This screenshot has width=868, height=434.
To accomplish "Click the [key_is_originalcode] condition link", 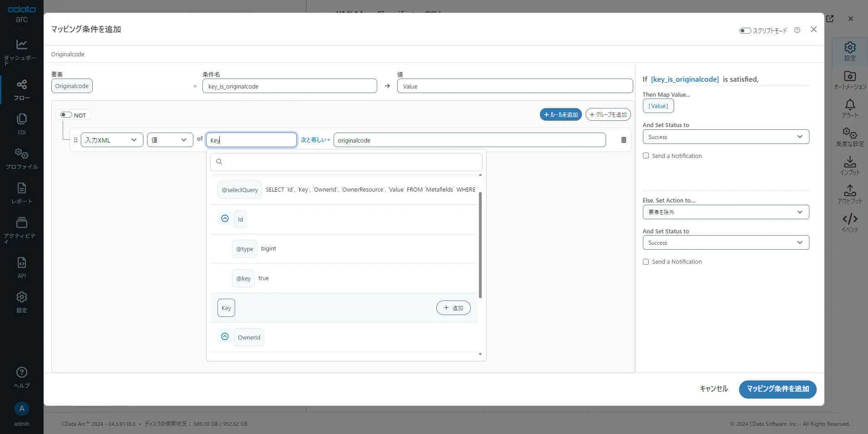I will (685, 79).
